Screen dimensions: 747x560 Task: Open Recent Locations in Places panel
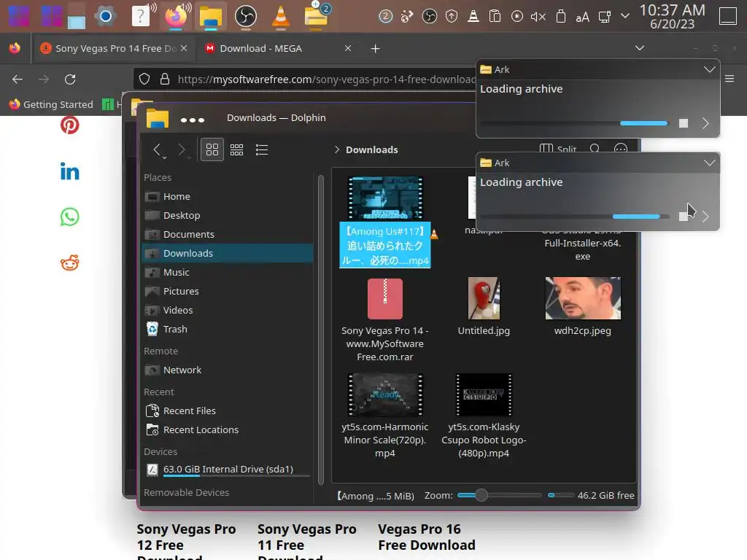click(x=228, y=429)
